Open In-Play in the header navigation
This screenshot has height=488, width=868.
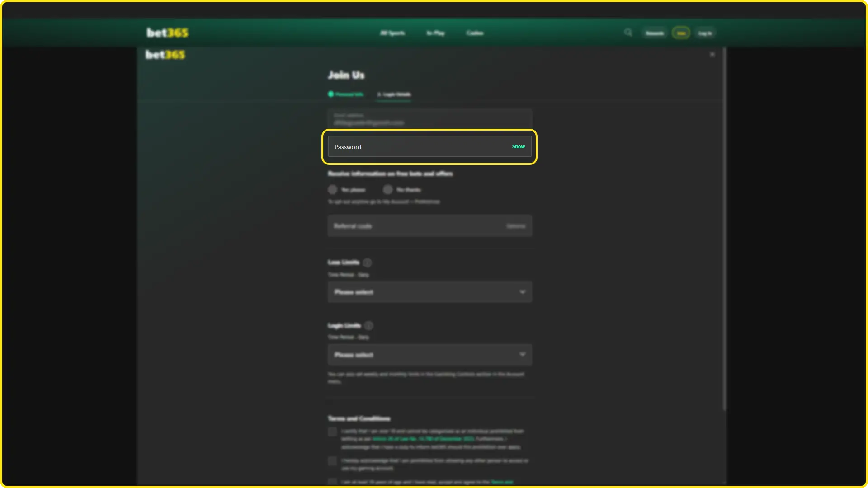click(435, 33)
